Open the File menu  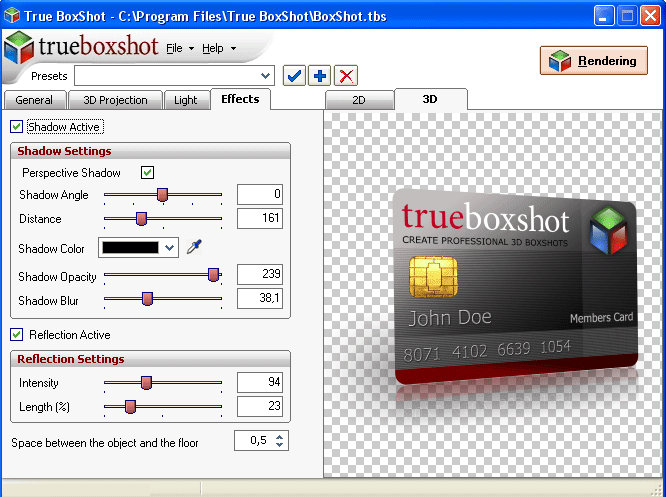tap(180, 48)
